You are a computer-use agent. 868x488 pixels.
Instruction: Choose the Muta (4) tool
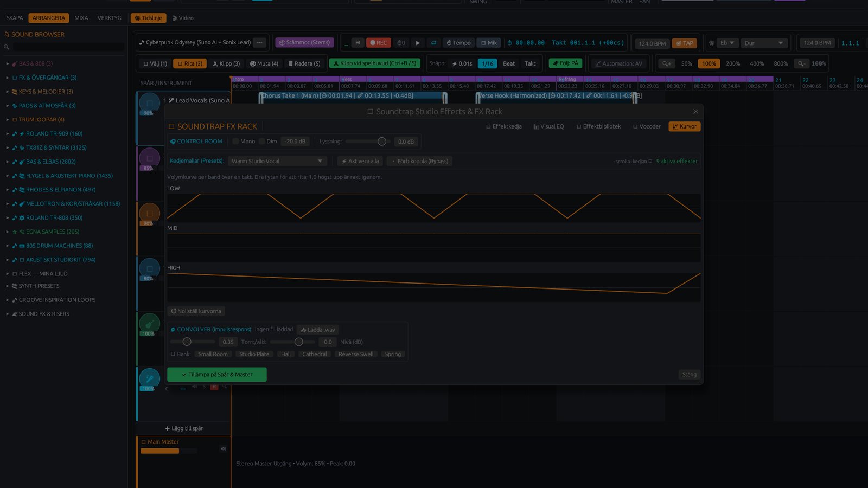(x=264, y=63)
